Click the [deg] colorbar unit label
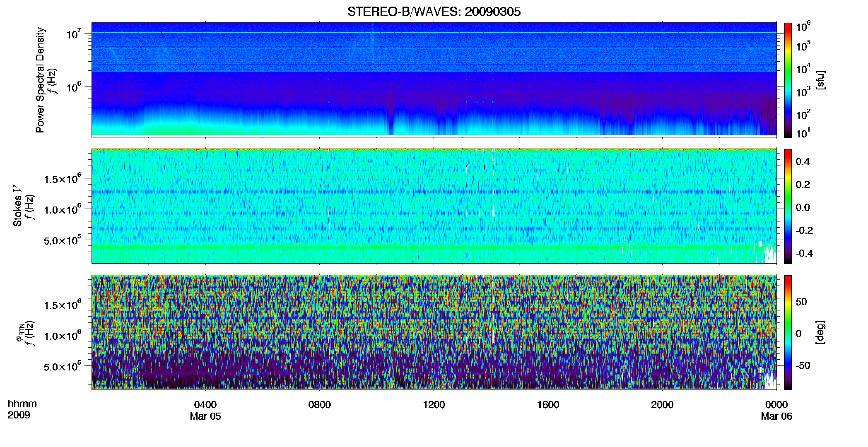Screen dimensions: 868x447 [820, 332]
